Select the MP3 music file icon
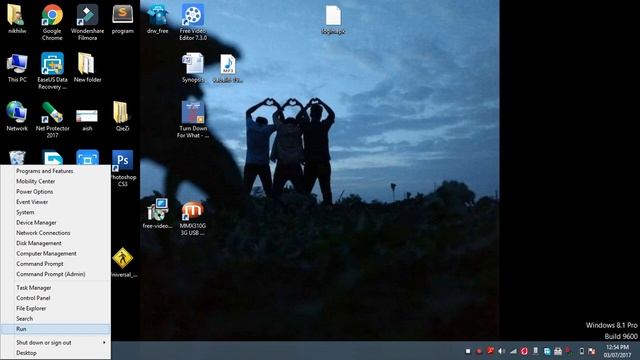 pos(228,68)
